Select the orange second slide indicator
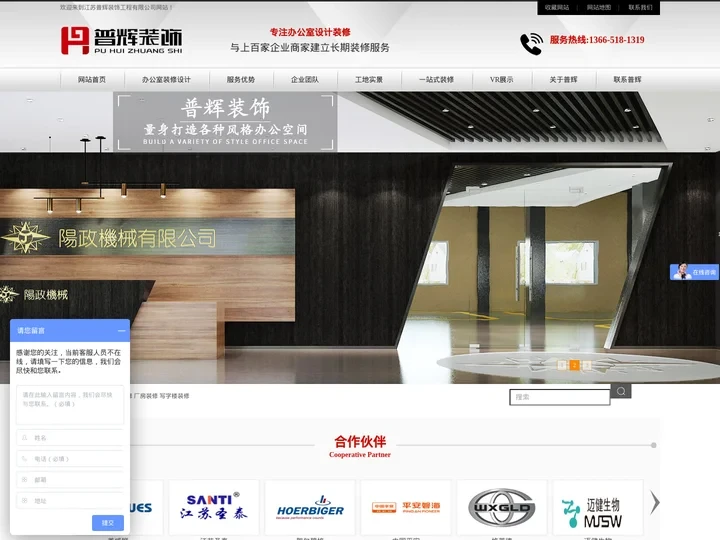This screenshot has height=540, width=720. (x=574, y=365)
